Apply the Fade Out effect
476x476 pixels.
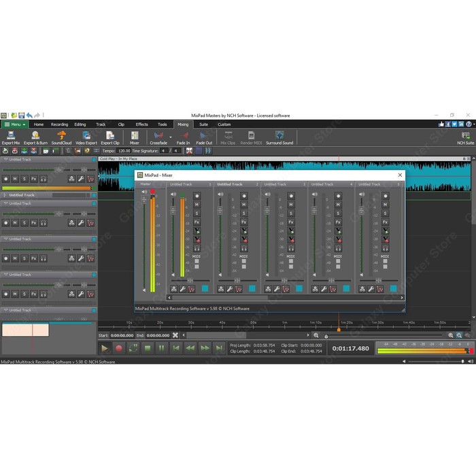coord(204,137)
